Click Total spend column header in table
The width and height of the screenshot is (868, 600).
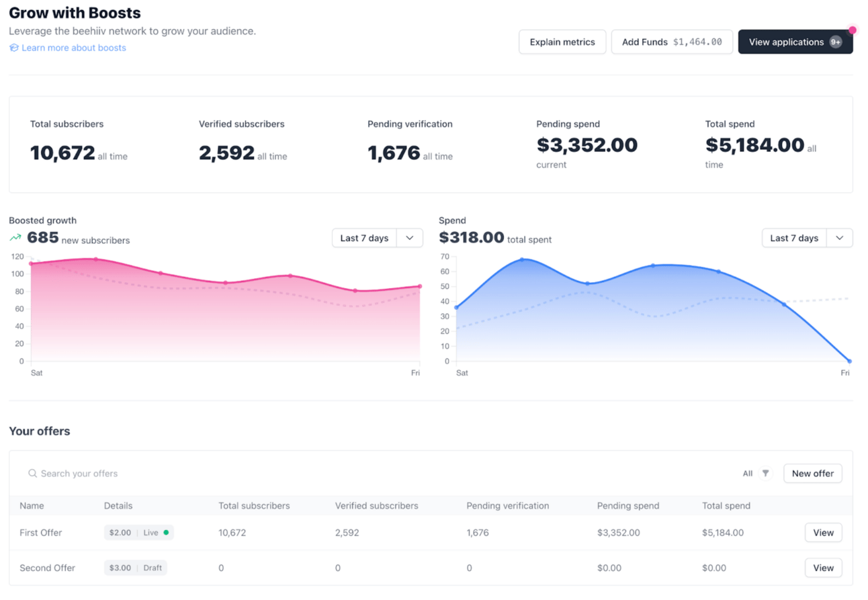(x=726, y=506)
